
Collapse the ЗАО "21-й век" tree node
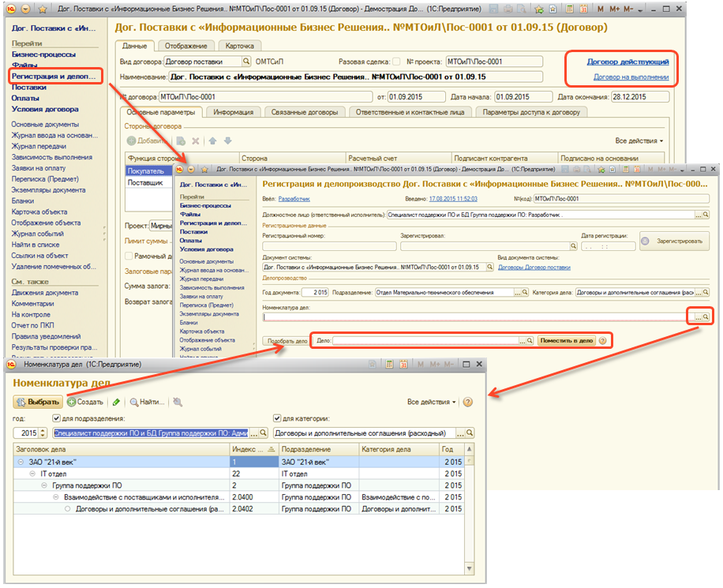(x=21, y=462)
